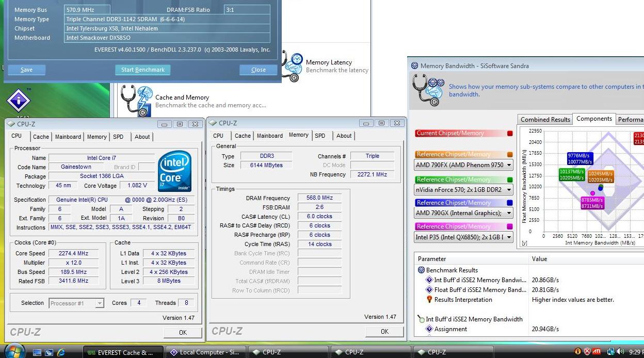Viewport: 644px width, 358px height.
Task: Click the red Current Chipset/Memory color swatch
Action: pos(510,134)
